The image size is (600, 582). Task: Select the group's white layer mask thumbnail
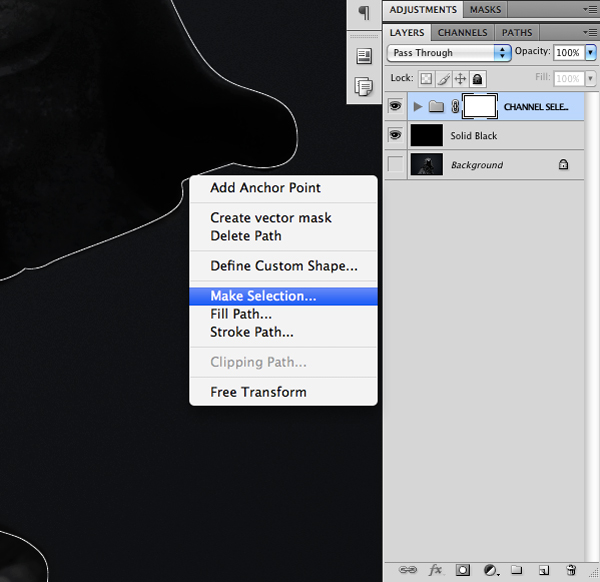click(479, 106)
